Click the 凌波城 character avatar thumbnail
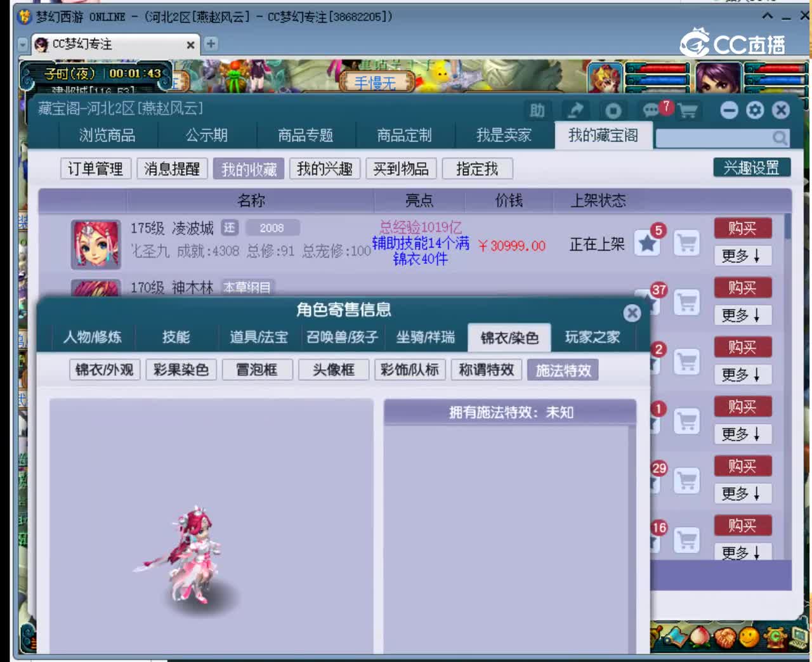Image resolution: width=812 pixels, height=662 pixels. click(x=96, y=245)
